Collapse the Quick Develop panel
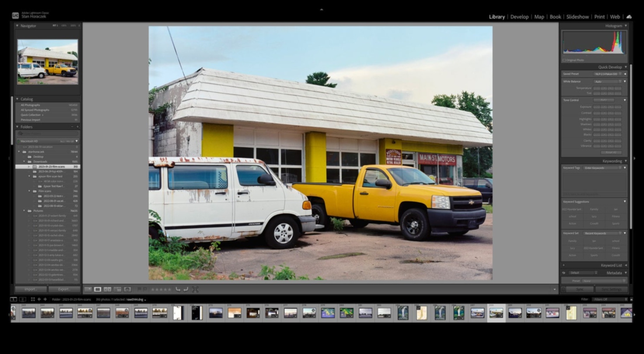Viewport: 644px width, 354px height. pos(625,67)
